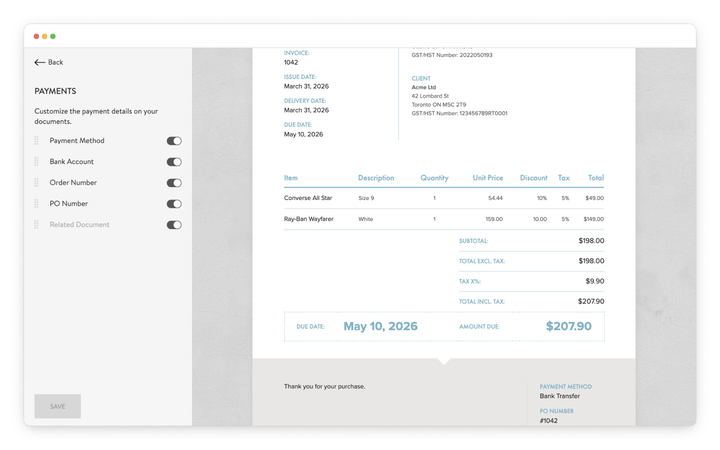Click the Size 9 description cell

[x=366, y=198]
